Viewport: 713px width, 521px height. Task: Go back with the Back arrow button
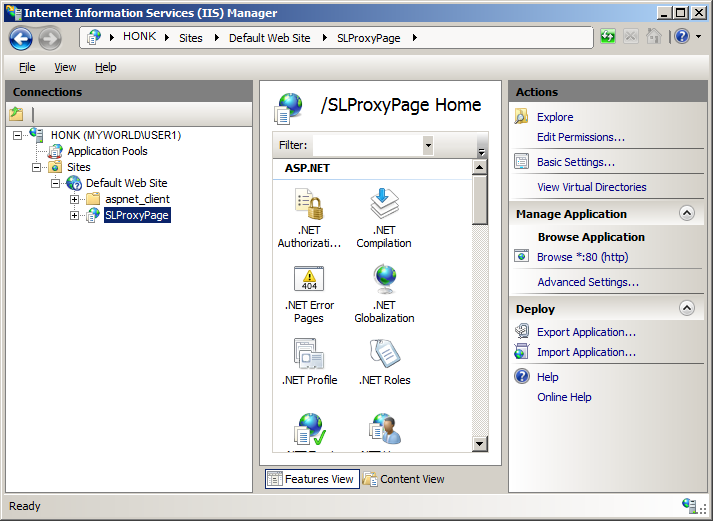pyautogui.click(x=21, y=39)
